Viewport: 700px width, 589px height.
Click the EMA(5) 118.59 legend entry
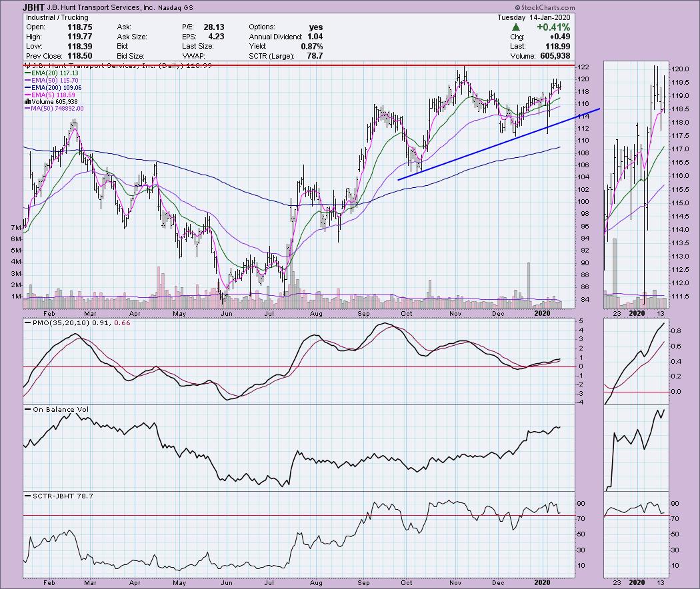click(50, 95)
